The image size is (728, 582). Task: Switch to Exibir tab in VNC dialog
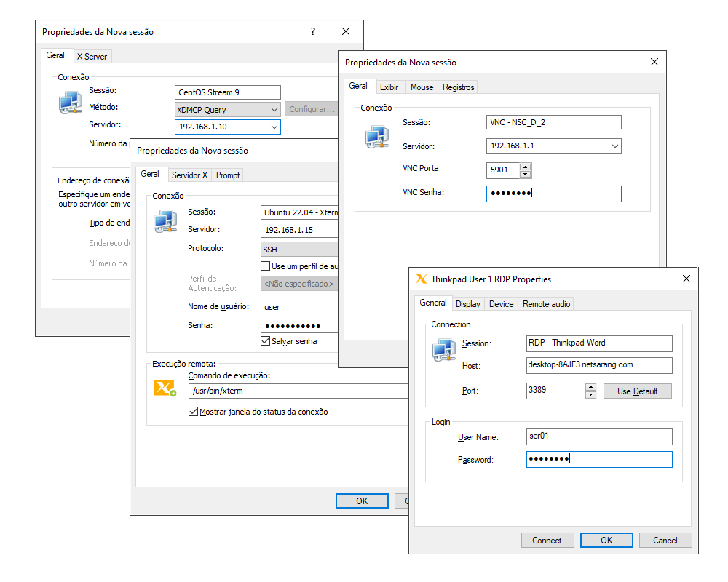pos(389,87)
